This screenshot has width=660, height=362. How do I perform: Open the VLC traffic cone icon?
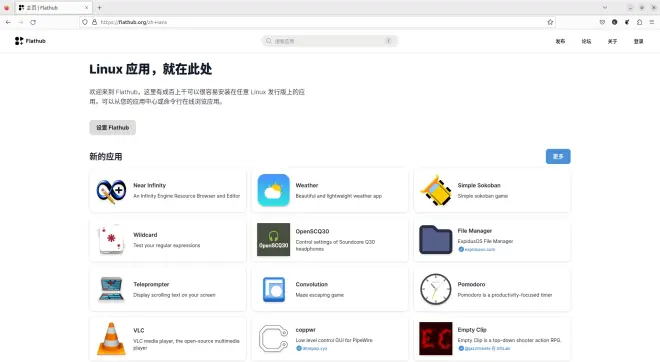[111, 339]
